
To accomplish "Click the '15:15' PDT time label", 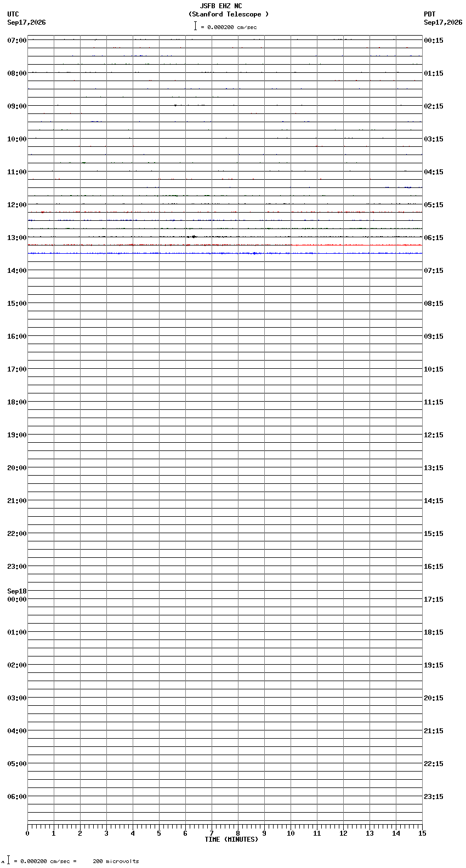I will click(x=434, y=534).
